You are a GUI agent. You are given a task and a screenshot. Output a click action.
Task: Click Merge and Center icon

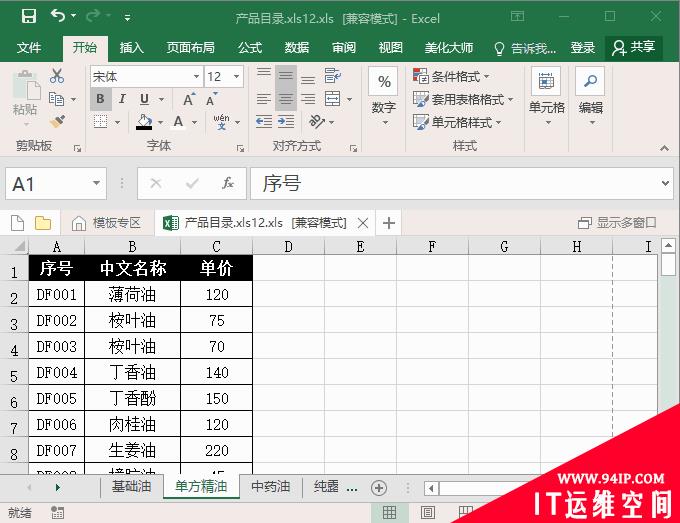point(333,99)
